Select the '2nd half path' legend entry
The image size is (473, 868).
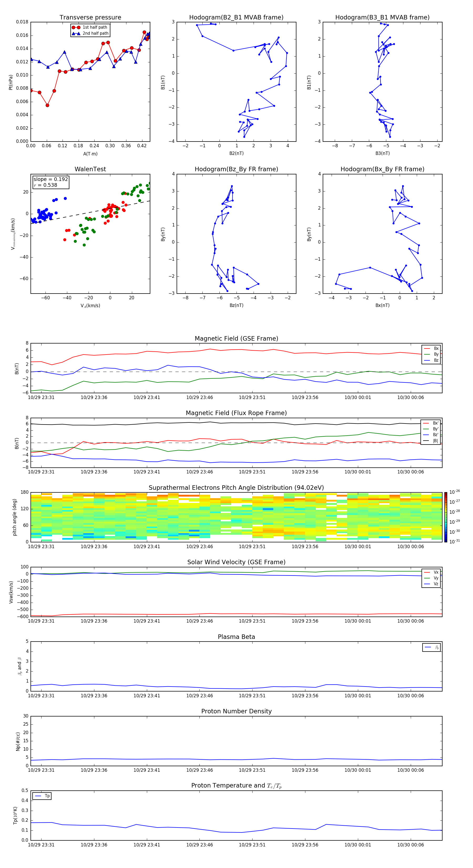click(x=90, y=33)
